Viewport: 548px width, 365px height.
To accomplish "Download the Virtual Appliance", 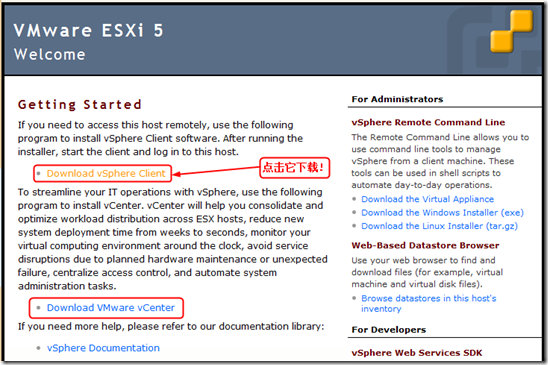I will 427,199.
